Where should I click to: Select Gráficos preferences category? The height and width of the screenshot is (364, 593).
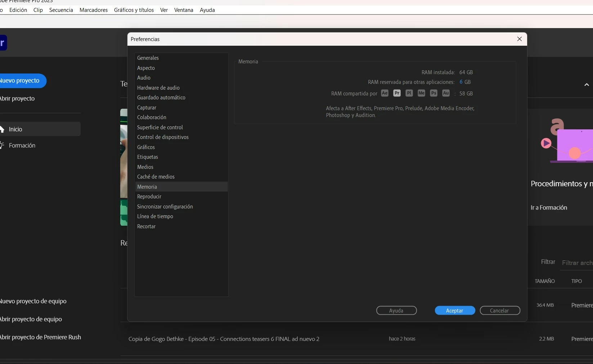pos(181,147)
